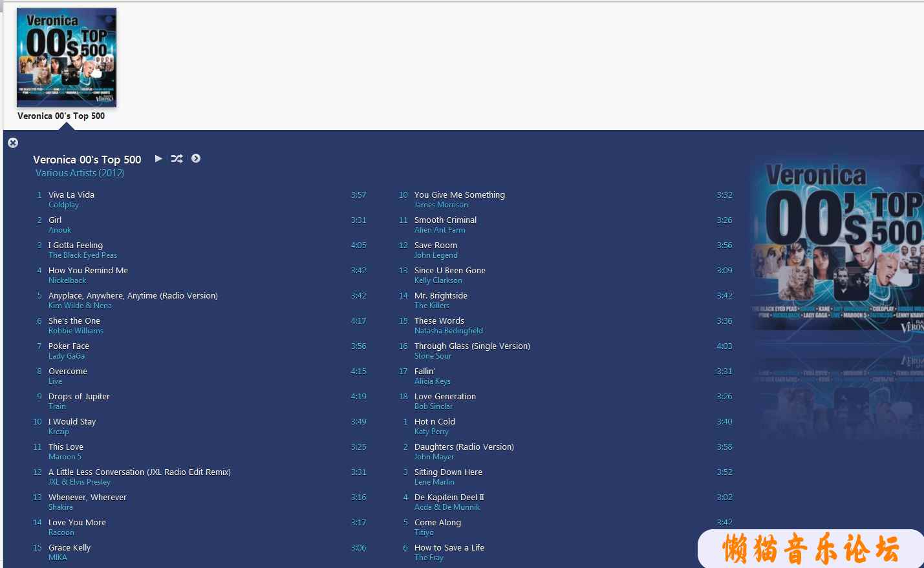The image size is (924, 568).
Task: Open the Katy Perry artist link
Action: tap(431, 432)
